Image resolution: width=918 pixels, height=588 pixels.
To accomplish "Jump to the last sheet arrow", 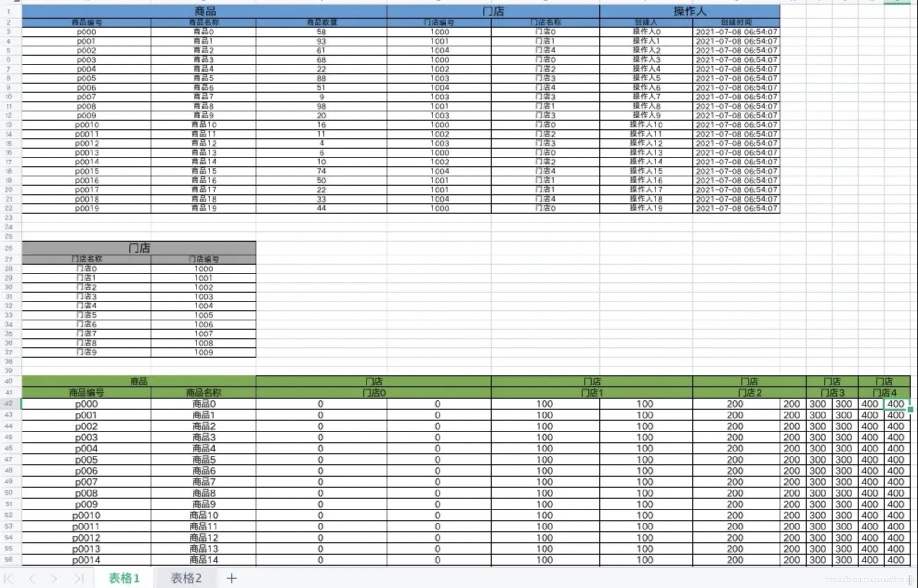I will pos(79,578).
